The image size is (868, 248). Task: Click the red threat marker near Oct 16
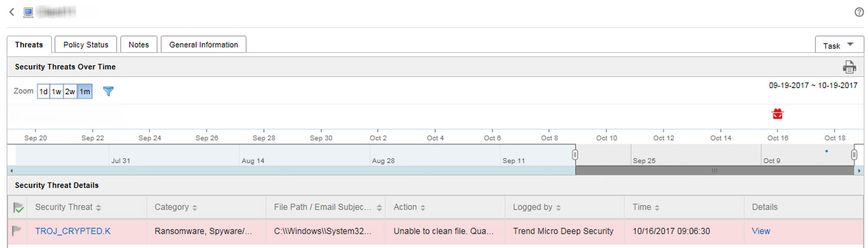click(x=778, y=113)
